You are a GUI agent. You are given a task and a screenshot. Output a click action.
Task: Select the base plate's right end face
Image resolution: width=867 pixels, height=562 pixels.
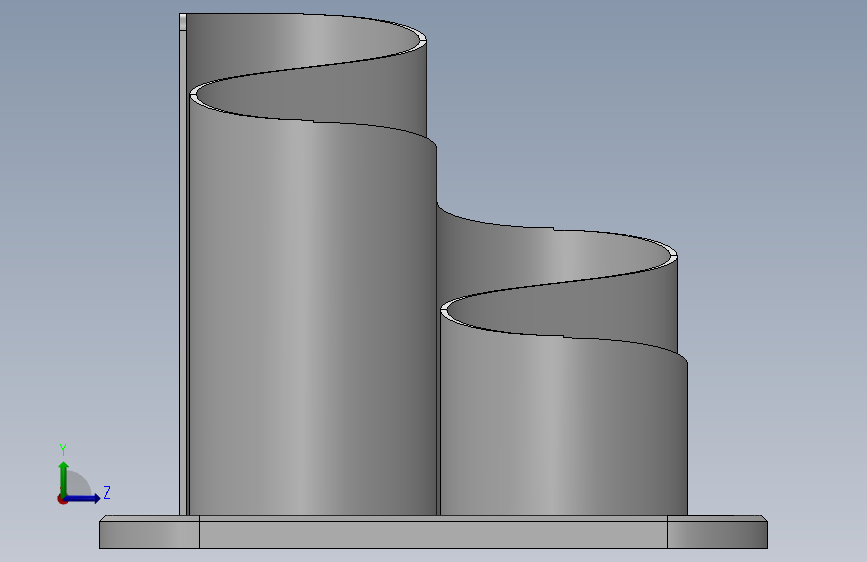click(717, 535)
